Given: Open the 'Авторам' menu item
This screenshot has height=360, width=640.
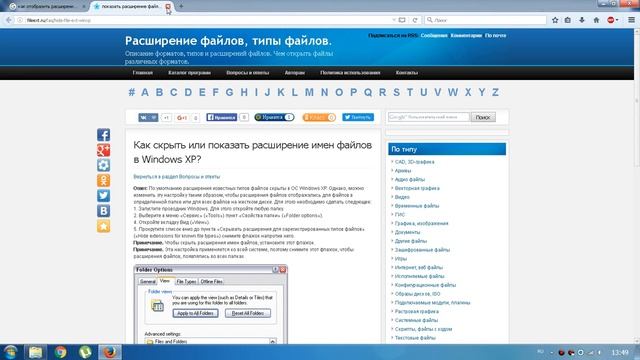Looking at the screenshot, I should (x=295, y=73).
